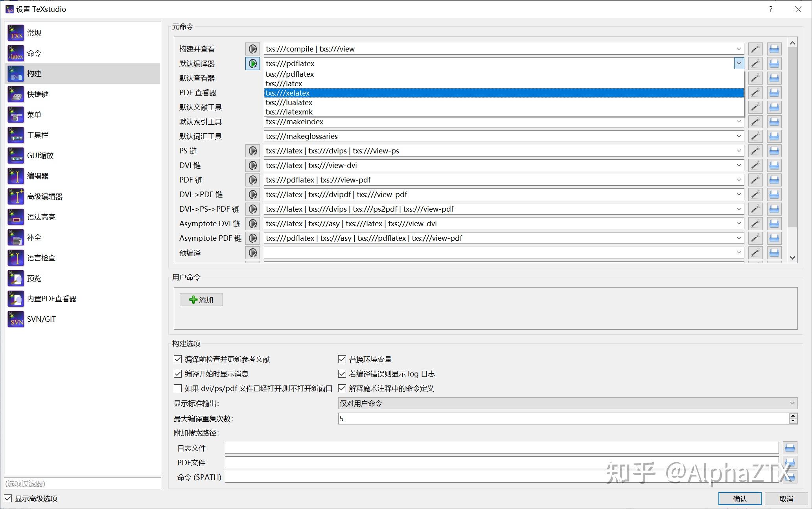Viewport: 812px width, 509px height.
Task: Click the file browse icon for PDF 链 row
Action: (x=774, y=180)
